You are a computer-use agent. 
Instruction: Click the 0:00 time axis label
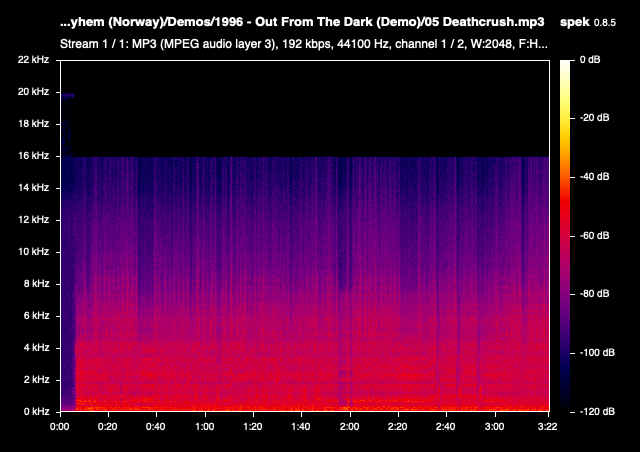pos(60,427)
